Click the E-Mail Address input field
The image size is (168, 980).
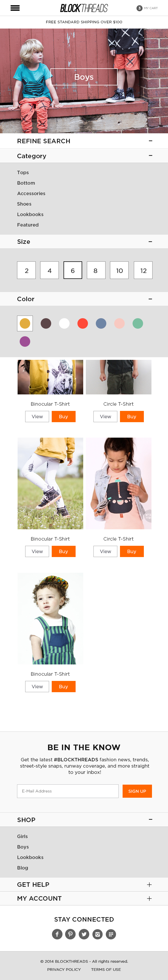68,791
